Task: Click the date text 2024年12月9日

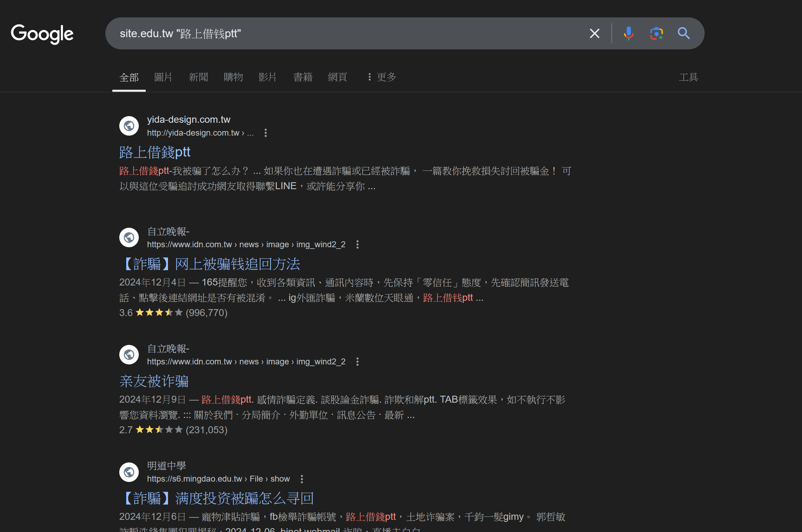Action: [x=153, y=400]
